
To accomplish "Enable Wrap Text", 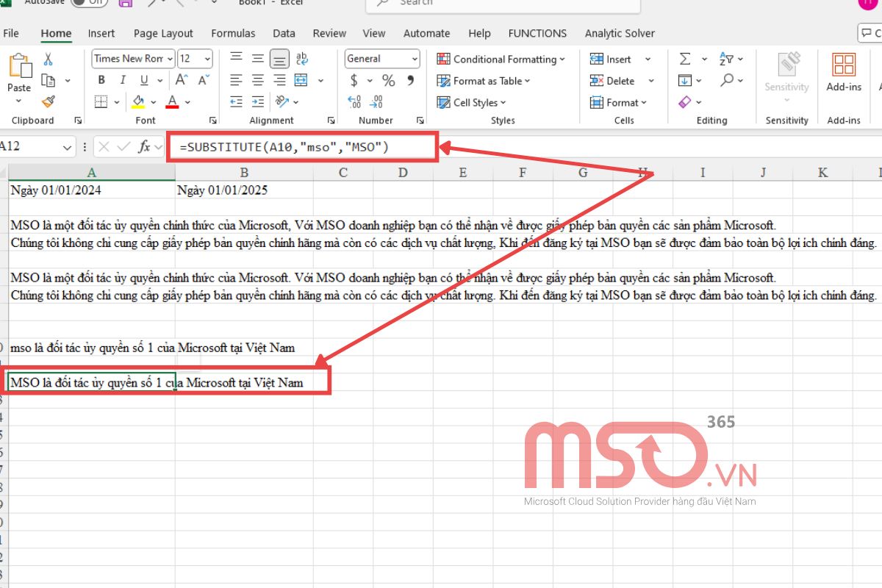I will tap(301, 59).
